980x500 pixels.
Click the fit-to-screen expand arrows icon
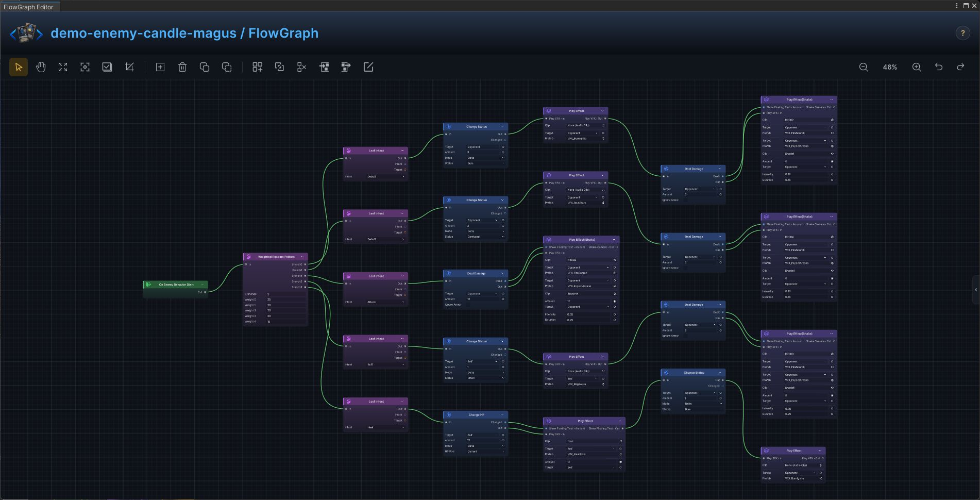click(63, 67)
